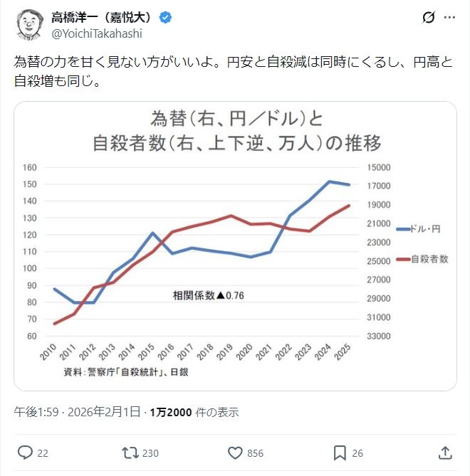This screenshot has width=470, height=476.
Task: Click the like count 856
Action: pyautogui.click(x=255, y=453)
